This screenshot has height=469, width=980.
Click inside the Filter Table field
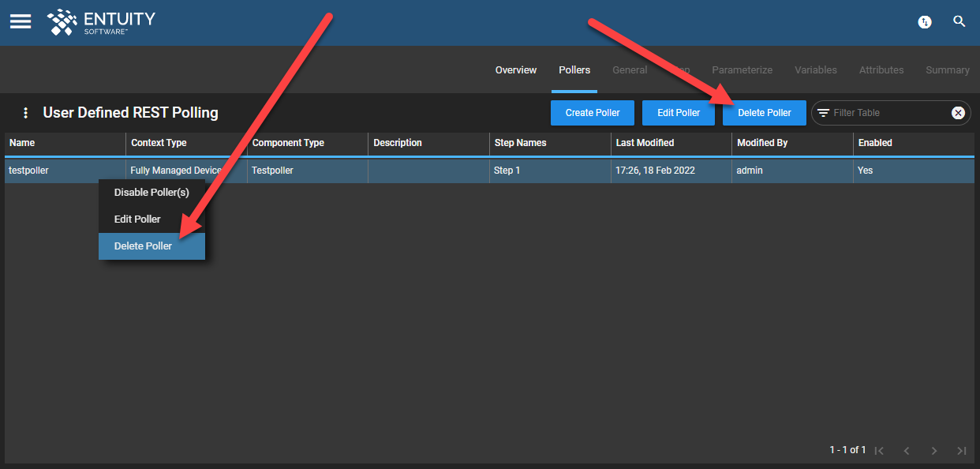point(884,113)
